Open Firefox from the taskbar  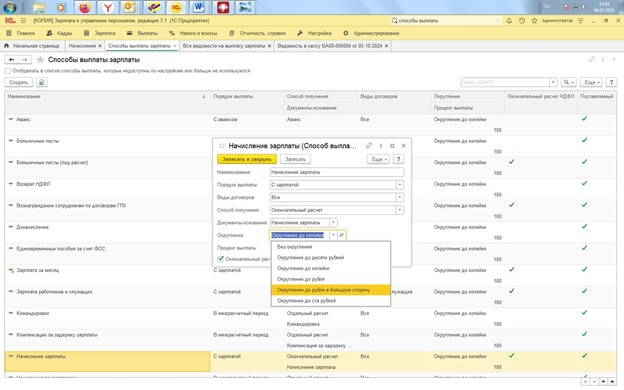(x=85, y=7)
